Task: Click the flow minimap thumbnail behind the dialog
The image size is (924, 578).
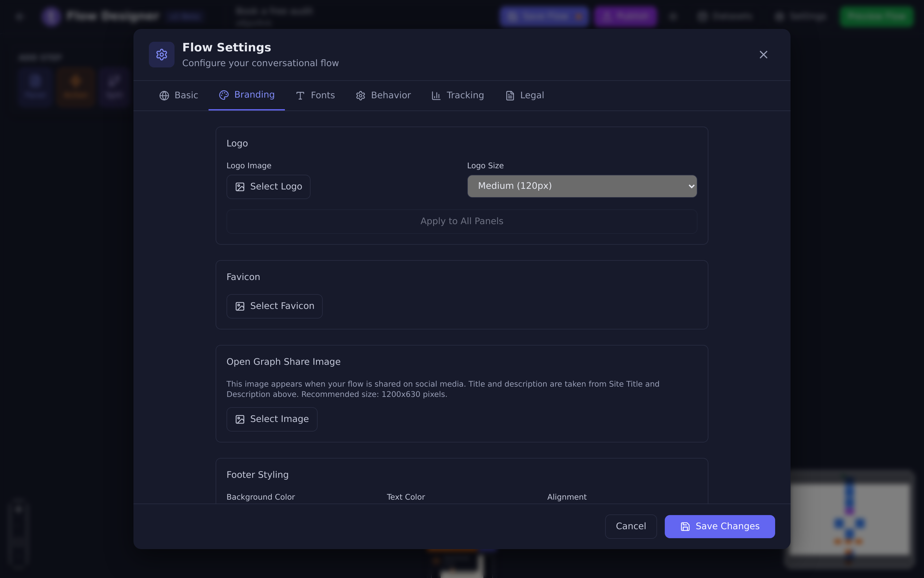Action: [850, 519]
